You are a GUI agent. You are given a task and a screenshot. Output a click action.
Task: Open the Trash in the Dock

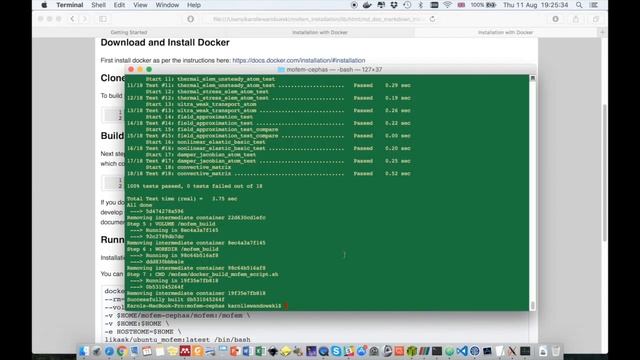556,351
